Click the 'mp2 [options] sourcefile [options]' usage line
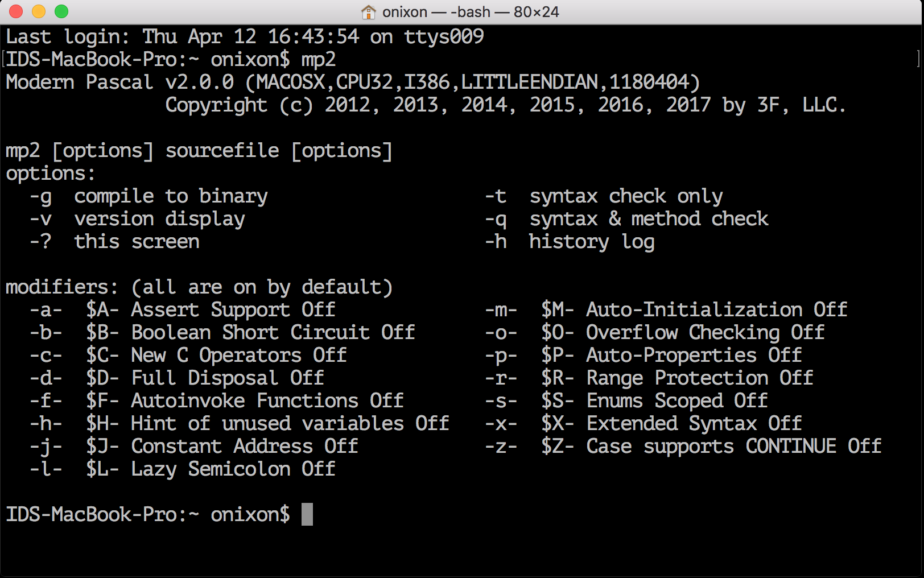Image resolution: width=924 pixels, height=578 pixels. coord(199,151)
